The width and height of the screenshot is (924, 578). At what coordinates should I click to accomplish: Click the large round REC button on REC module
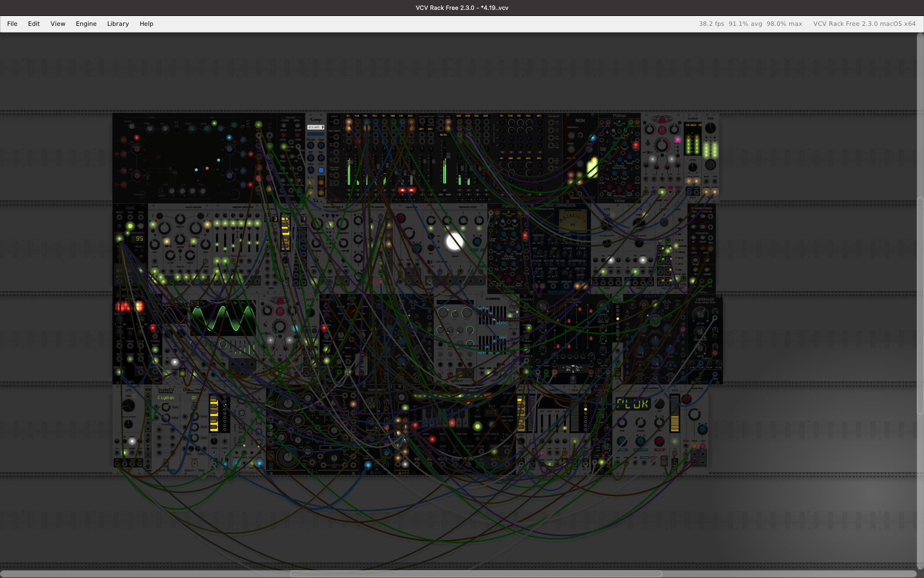click(711, 165)
